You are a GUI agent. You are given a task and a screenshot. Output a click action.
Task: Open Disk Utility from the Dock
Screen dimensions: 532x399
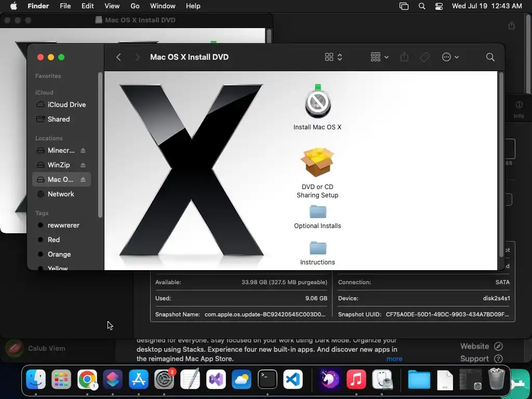(382, 379)
